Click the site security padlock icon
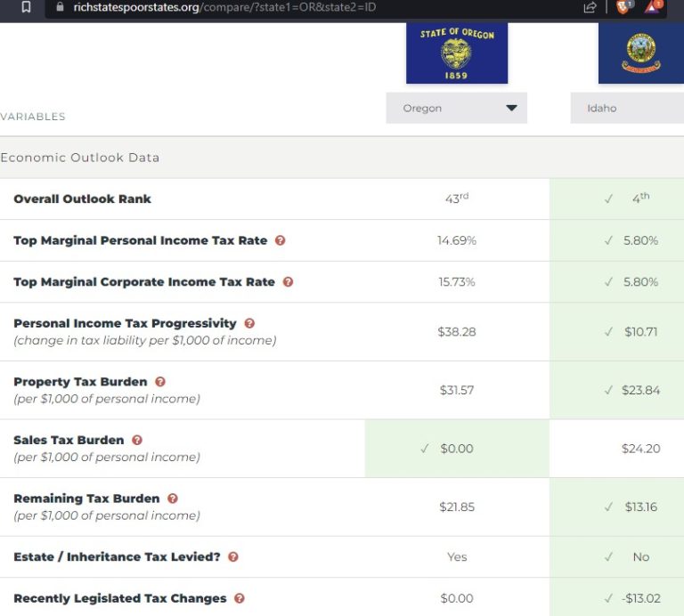Image resolution: width=684 pixels, height=616 pixels. 61,7
